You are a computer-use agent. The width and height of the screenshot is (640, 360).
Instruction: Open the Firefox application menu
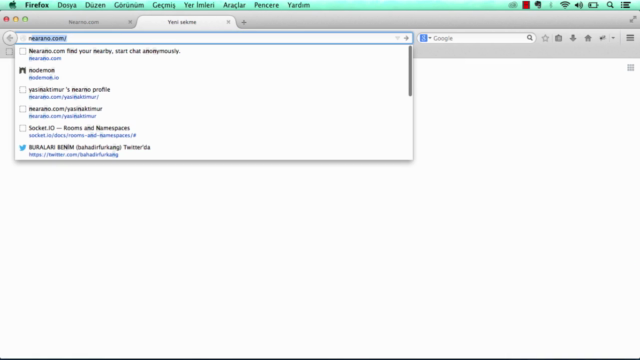pyautogui.click(x=37, y=5)
